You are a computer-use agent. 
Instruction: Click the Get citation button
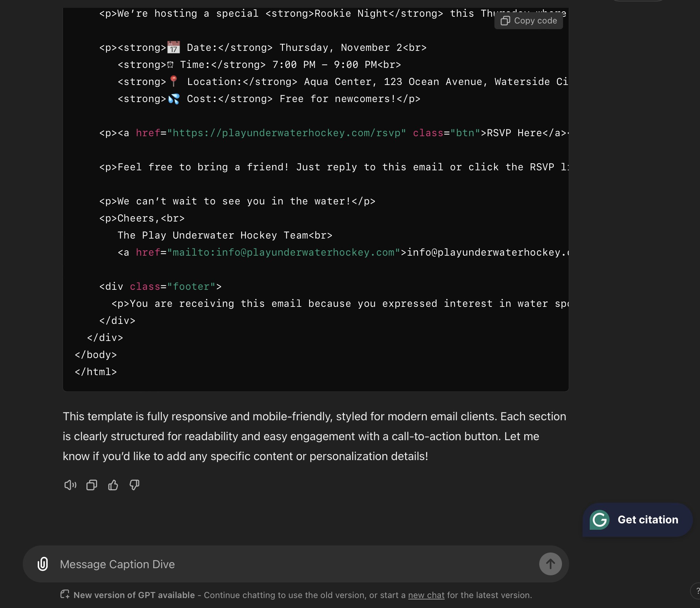tap(648, 520)
